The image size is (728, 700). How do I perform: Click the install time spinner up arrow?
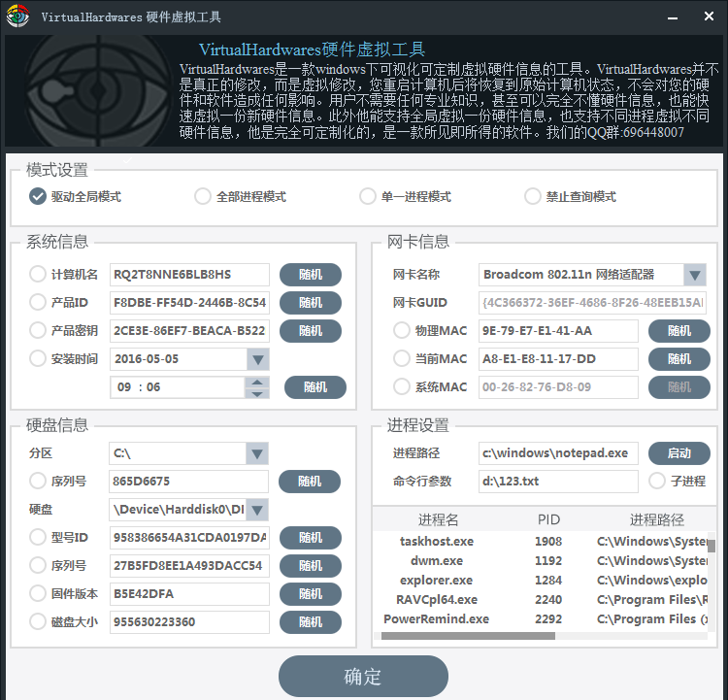[257, 382]
